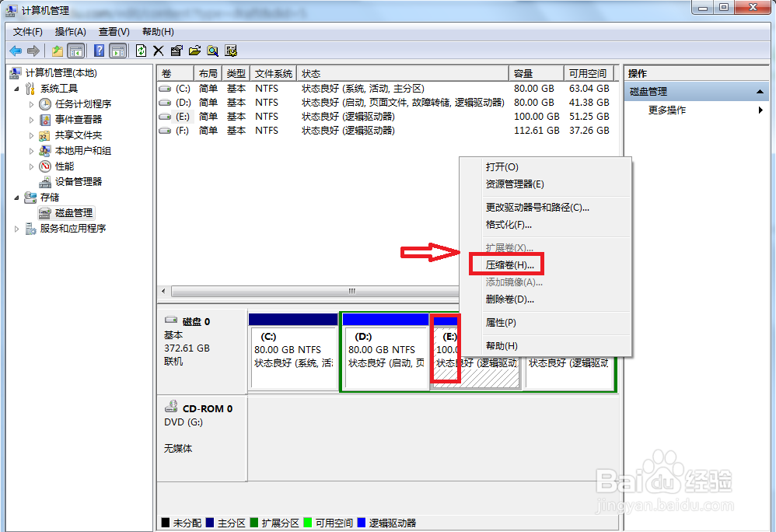
Task: Expand the 更多操作 submenu arrow
Action: tap(760, 110)
